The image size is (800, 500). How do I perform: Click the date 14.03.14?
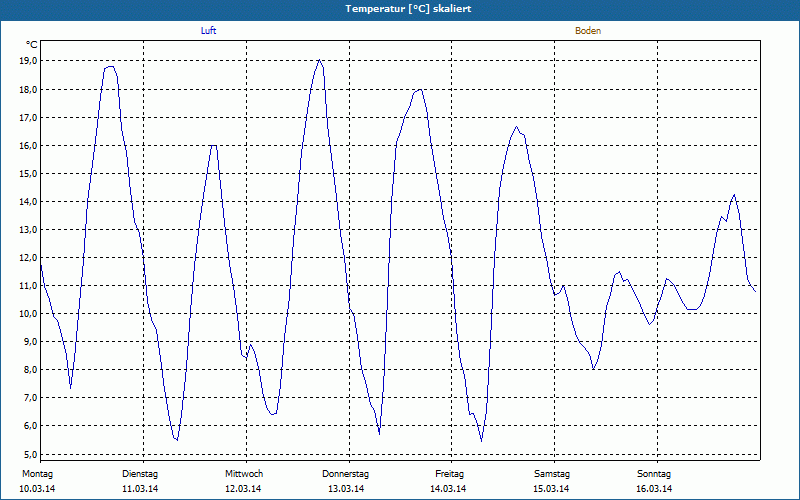[x=448, y=489]
